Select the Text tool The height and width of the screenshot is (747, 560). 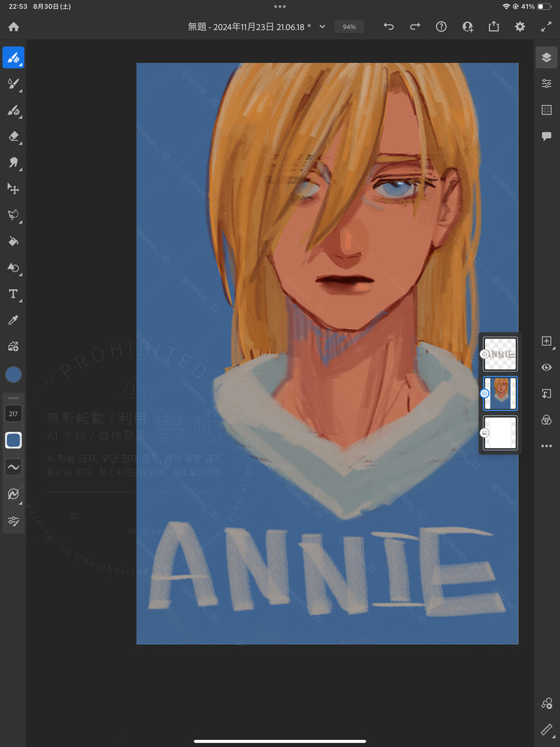tap(13, 294)
